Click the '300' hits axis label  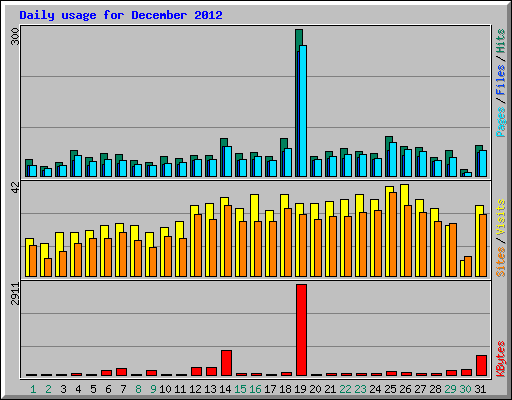point(15,37)
